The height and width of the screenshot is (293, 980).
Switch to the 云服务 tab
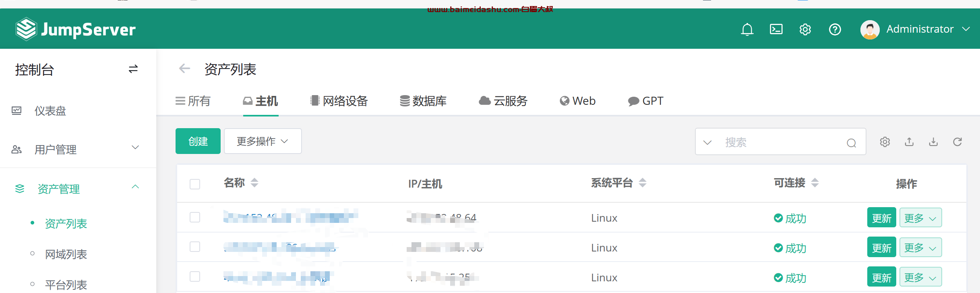coord(503,101)
